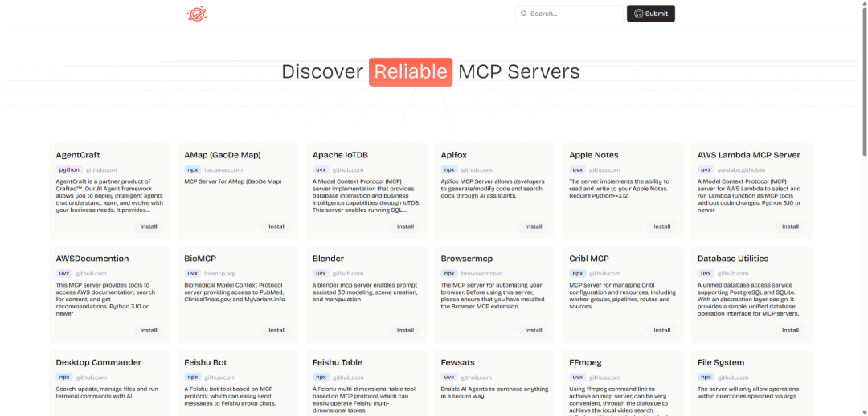This screenshot has height=416, width=868.
Task: Click the uvx tag on Apache IoTDB
Action: pyautogui.click(x=321, y=169)
